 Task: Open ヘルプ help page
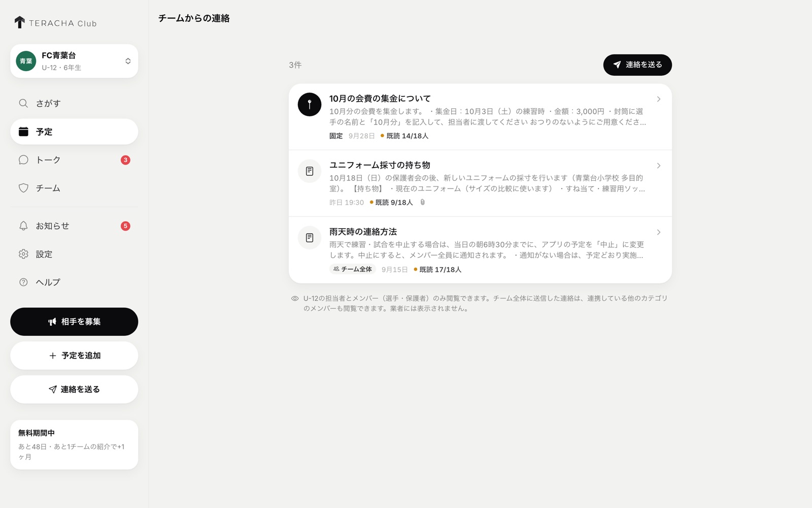coord(74,282)
